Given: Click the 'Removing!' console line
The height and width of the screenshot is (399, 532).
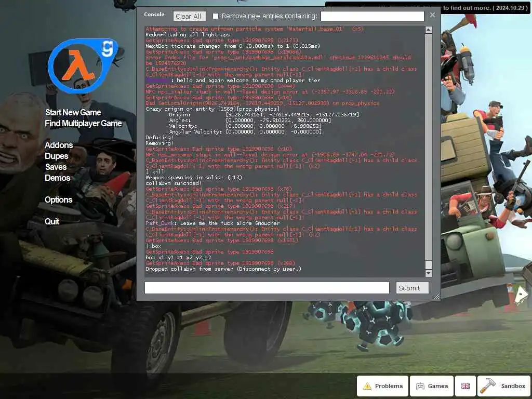Looking at the screenshot, I should [159, 143].
